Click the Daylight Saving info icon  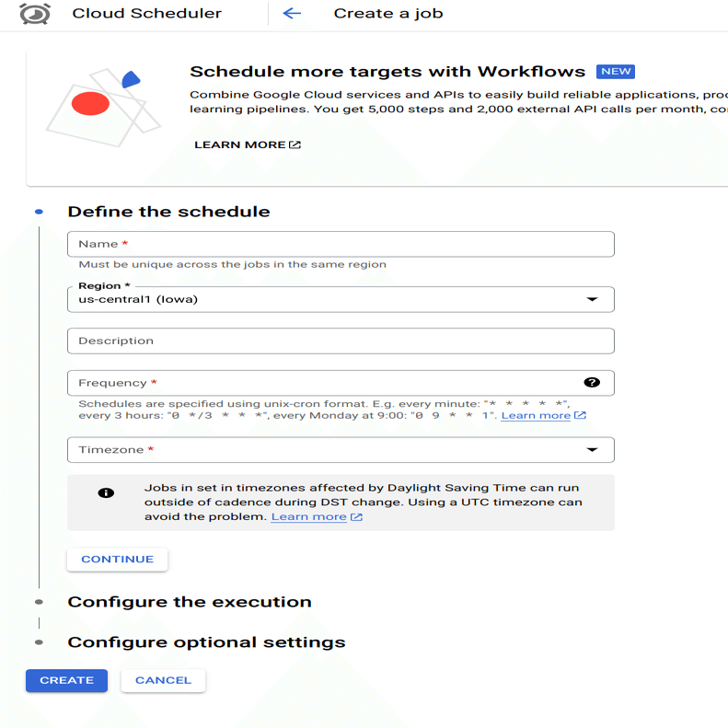tap(106, 492)
